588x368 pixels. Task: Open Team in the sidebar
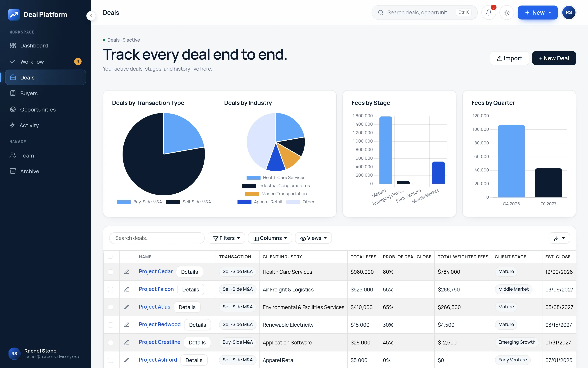[x=45, y=155]
